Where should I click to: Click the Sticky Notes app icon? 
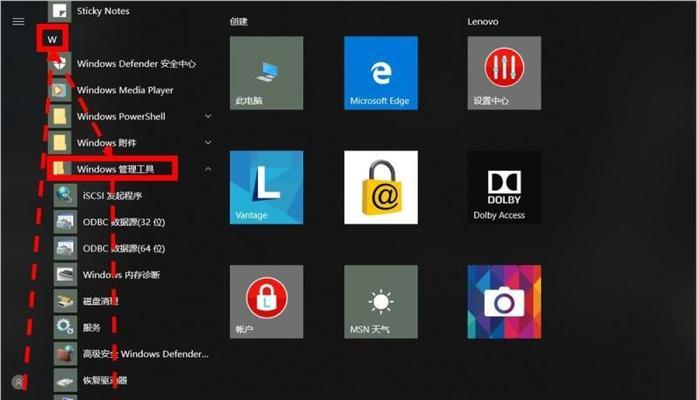pos(59,11)
